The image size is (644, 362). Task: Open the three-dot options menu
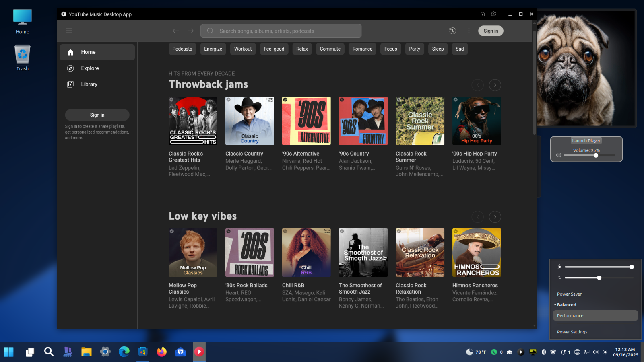pyautogui.click(x=469, y=31)
